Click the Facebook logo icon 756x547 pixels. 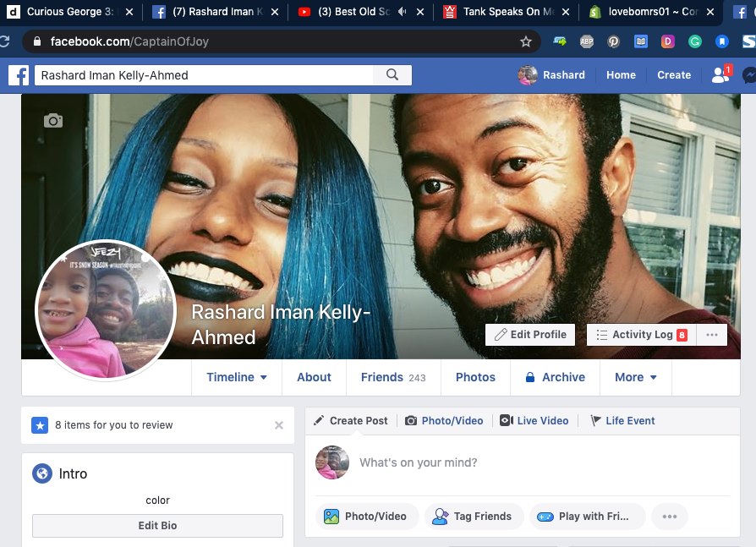19,75
